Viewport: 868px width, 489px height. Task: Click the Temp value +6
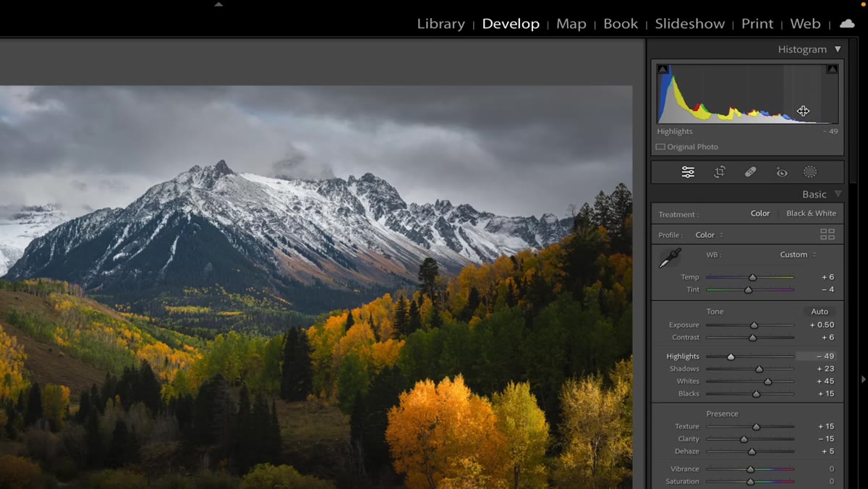point(827,277)
